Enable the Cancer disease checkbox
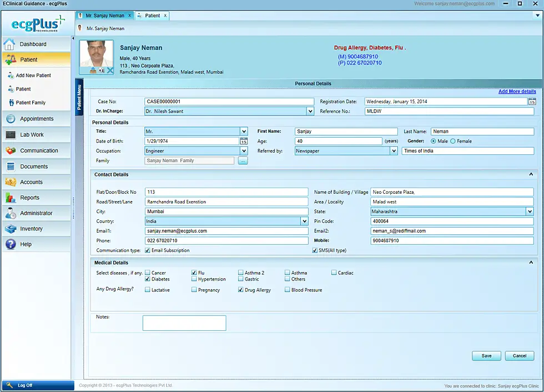Viewport: 544px width, 392px height. click(x=148, y=272)
